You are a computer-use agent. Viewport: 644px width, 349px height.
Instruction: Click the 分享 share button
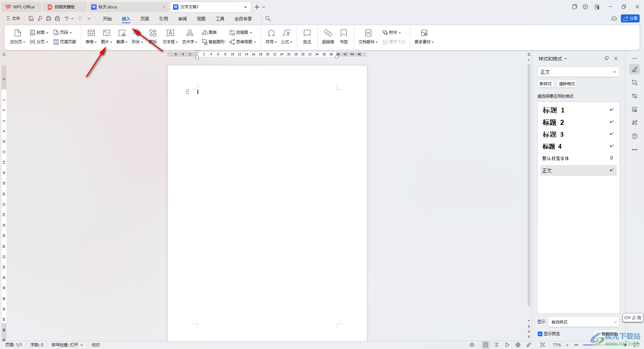click(630, 18)
